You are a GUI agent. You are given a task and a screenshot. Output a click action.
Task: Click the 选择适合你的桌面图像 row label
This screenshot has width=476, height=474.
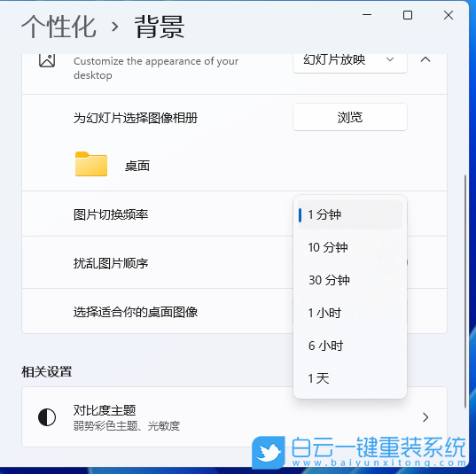tap(136, 312)
